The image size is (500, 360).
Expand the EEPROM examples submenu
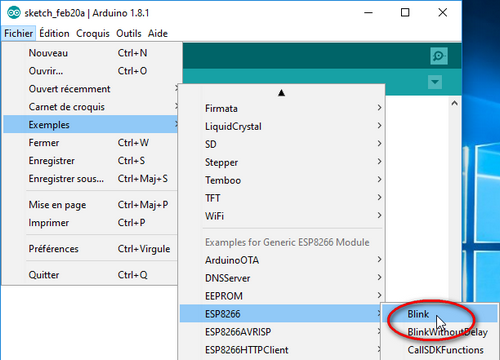(282, 296)
